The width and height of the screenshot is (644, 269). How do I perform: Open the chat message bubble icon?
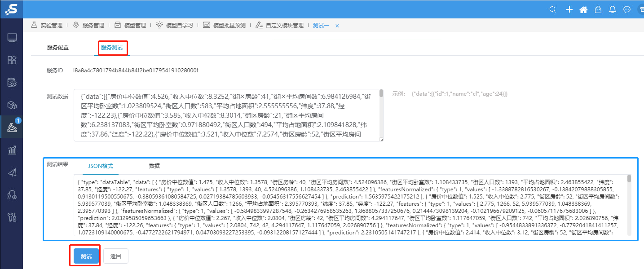point(627,9)
